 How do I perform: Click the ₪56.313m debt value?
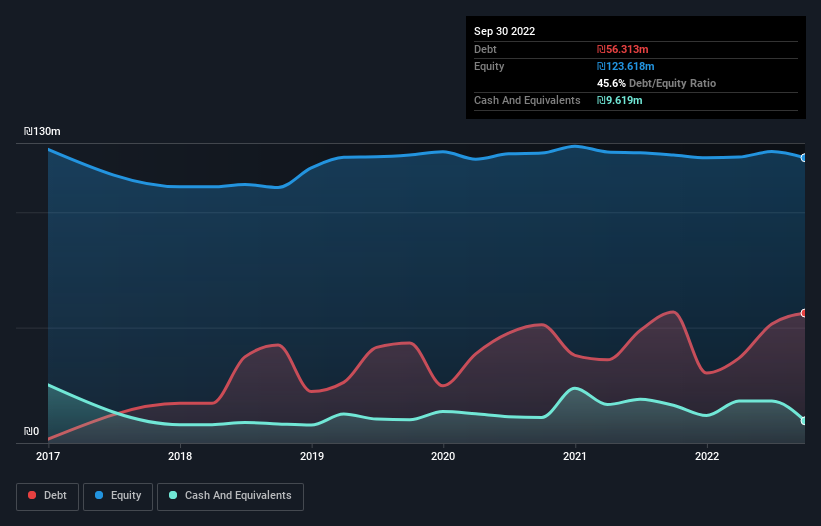623,49
